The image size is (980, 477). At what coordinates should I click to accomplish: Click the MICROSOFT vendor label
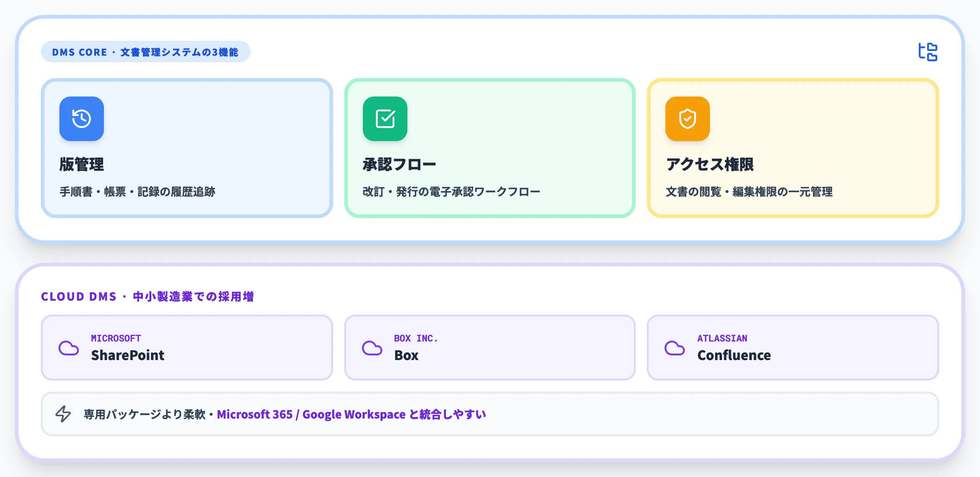coord(116,338)
